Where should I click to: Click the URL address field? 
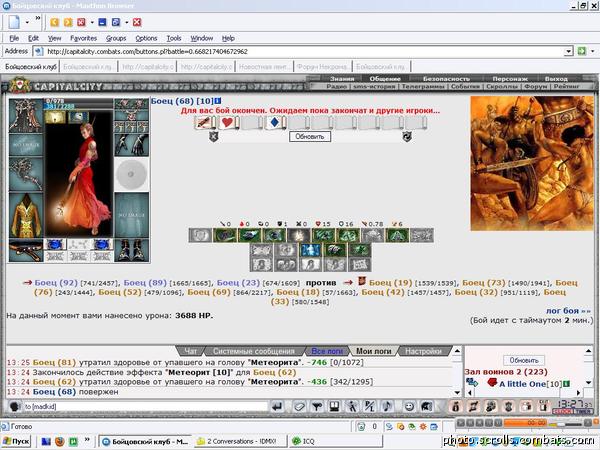(x=300, y=51)
